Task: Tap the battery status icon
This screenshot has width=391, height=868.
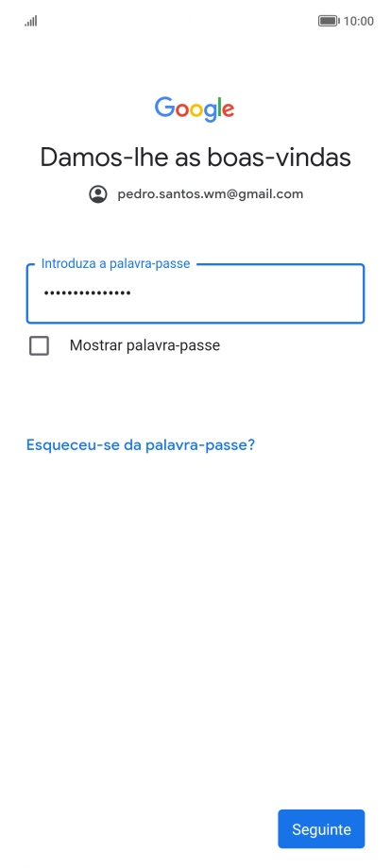Action: [329, 21]
